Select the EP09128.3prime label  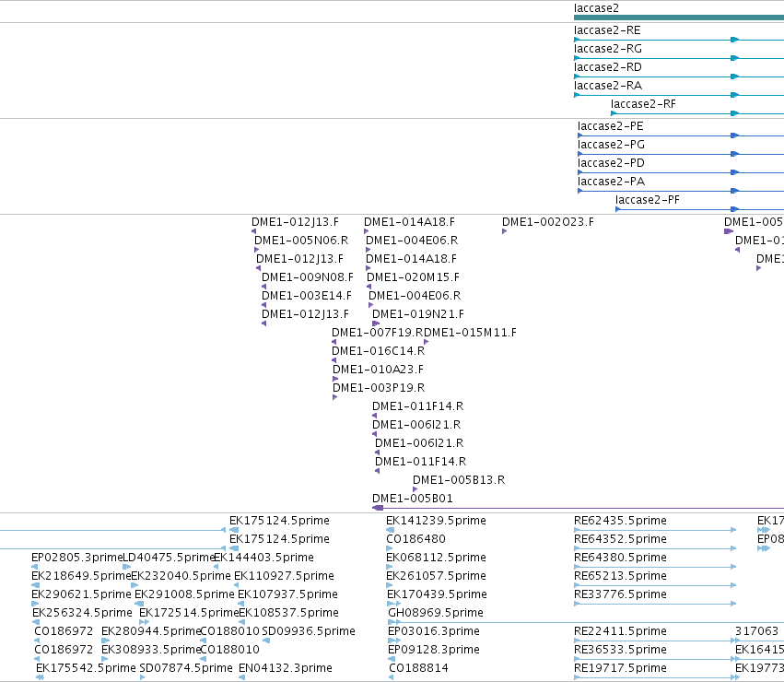(434, 650)
